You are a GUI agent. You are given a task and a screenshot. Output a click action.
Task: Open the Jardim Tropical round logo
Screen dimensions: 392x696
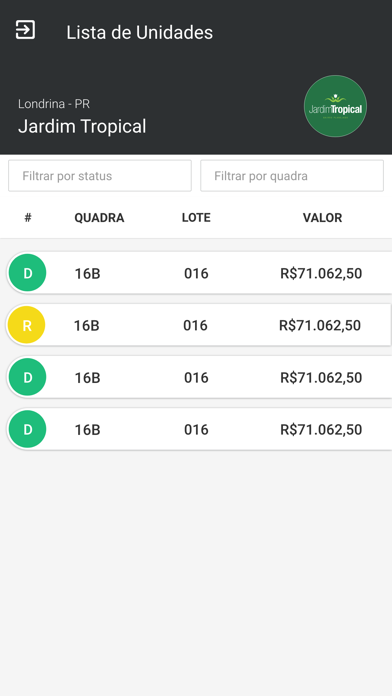click(x=335, y=106)
